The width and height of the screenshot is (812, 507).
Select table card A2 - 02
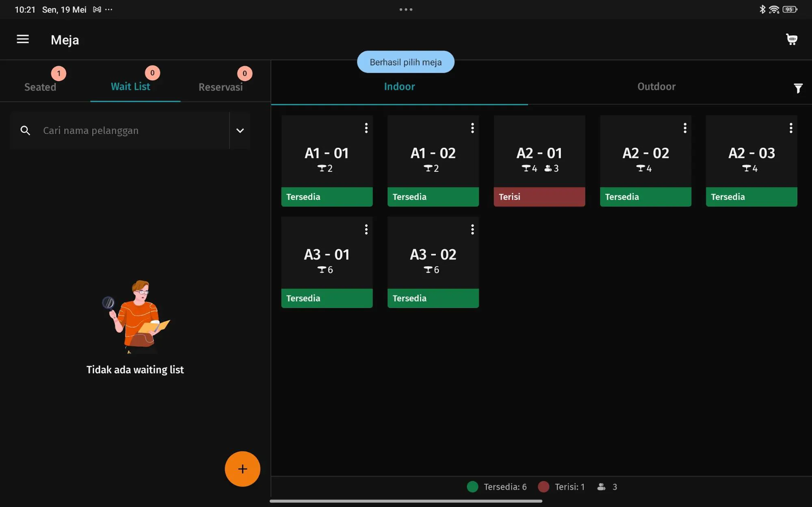tap(645, 161)
